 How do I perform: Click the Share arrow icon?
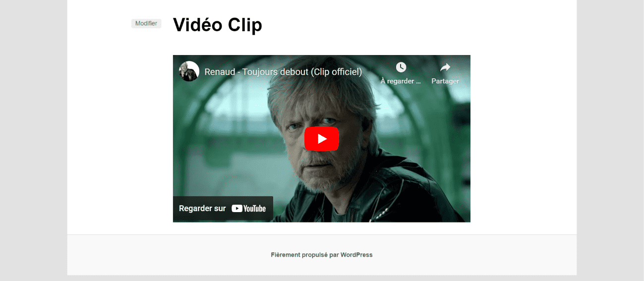pos(445,67)
